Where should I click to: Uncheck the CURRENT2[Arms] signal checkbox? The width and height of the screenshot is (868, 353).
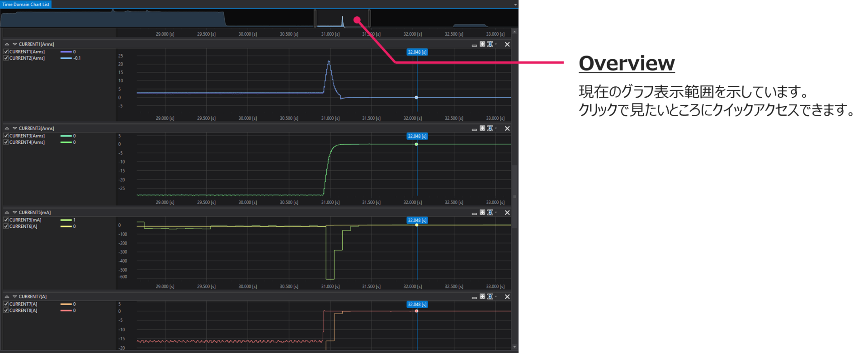(6, 58)
